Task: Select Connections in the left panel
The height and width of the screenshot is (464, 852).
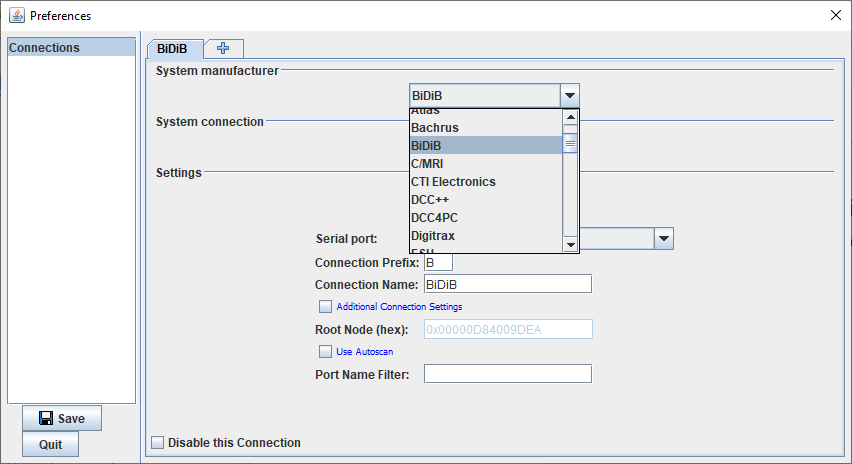Action: [70, 47]
